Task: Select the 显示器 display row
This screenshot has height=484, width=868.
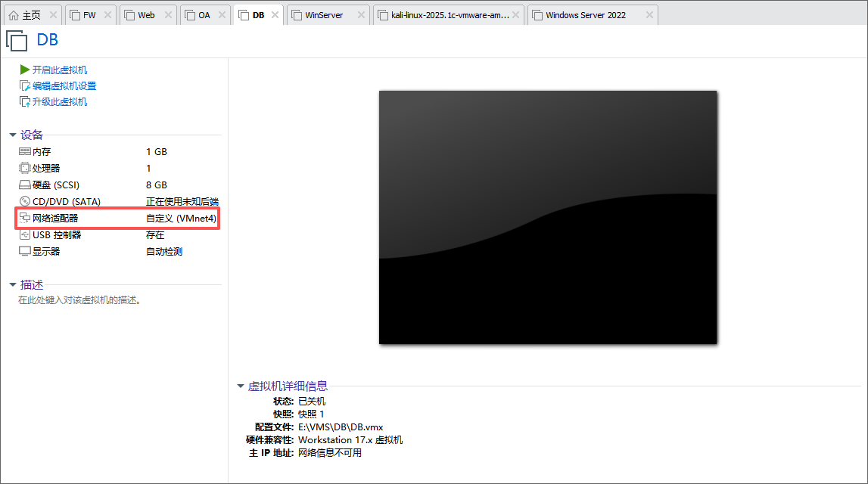Action: point(119,251)
